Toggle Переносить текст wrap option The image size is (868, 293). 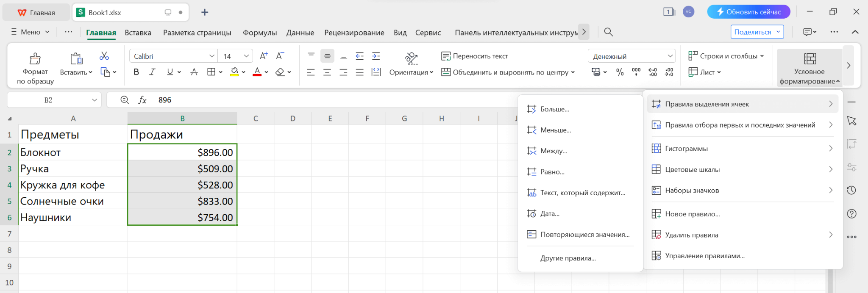(475, 56)
